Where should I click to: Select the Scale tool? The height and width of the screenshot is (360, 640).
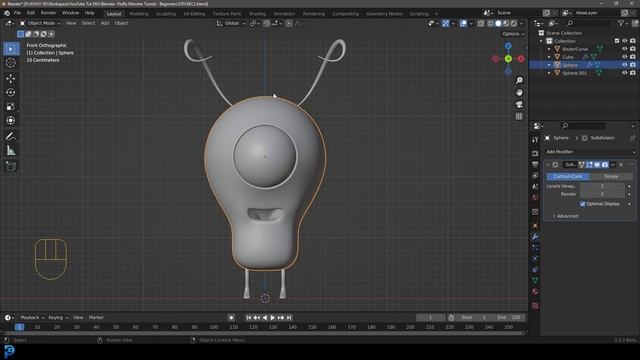pyautogui.click(x=11, y=107)
